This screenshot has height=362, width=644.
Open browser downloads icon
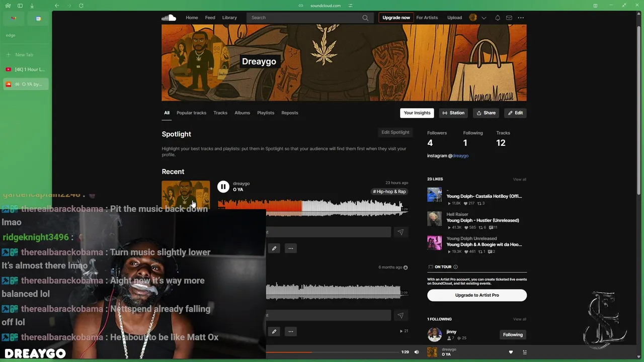coord(32,6)
